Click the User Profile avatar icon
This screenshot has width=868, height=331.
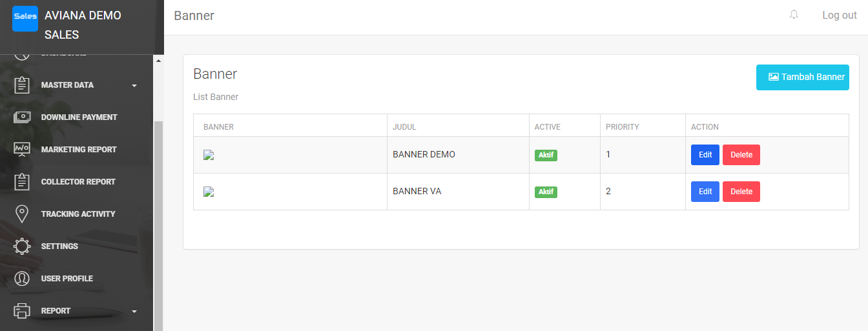click(22, 279)
